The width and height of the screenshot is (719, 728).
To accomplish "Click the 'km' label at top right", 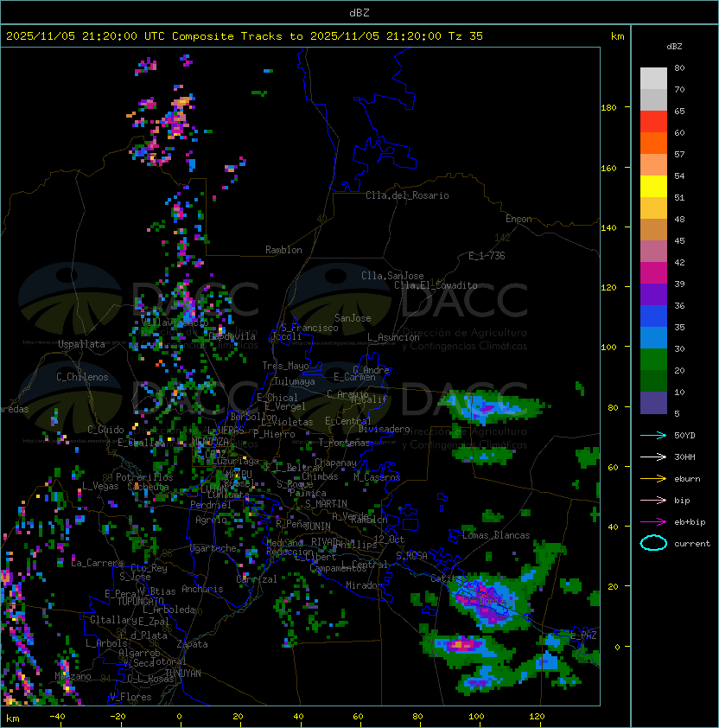I will (617, 36).
